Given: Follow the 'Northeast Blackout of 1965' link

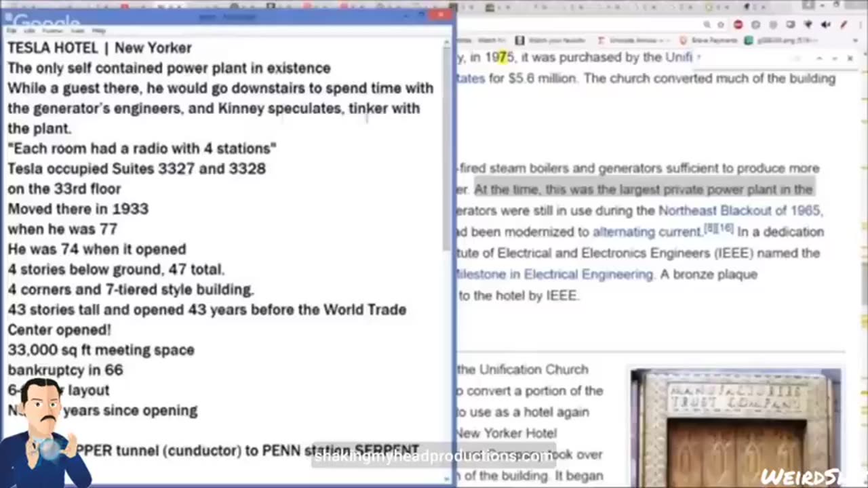Looking at the screenshot, I should 740,210.
